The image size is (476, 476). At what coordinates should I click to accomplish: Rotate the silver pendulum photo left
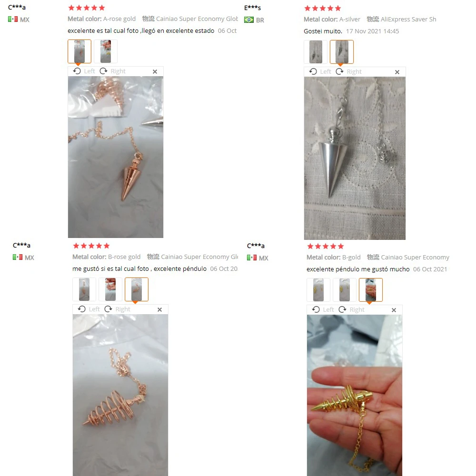pos(320,72)
